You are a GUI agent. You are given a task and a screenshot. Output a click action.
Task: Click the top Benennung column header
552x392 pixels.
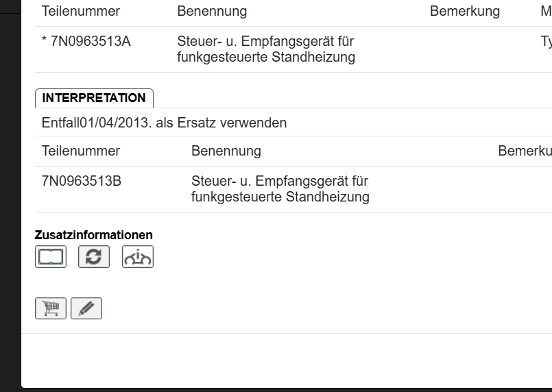212,12
